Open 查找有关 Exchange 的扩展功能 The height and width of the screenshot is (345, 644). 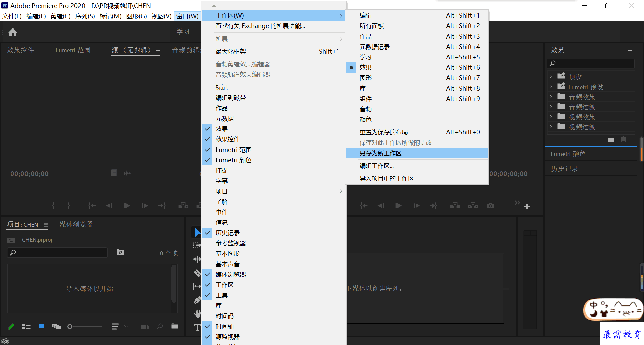tap(273, 26)
